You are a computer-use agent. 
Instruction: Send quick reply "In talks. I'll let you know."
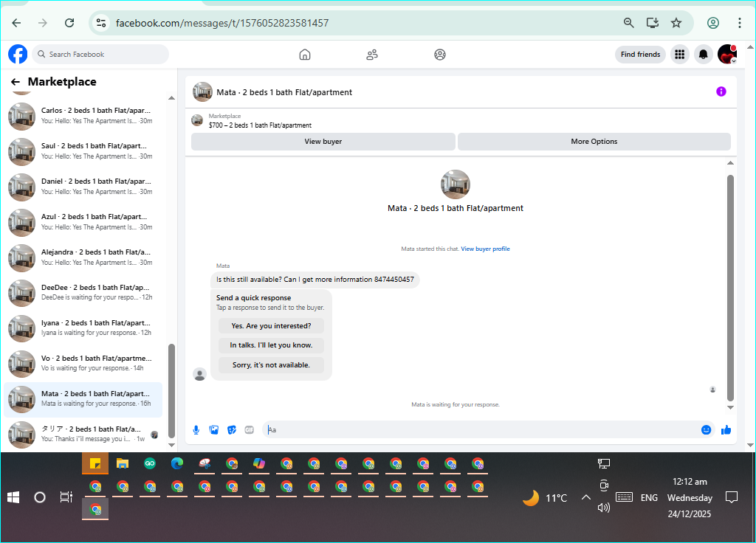coord(271,345)
